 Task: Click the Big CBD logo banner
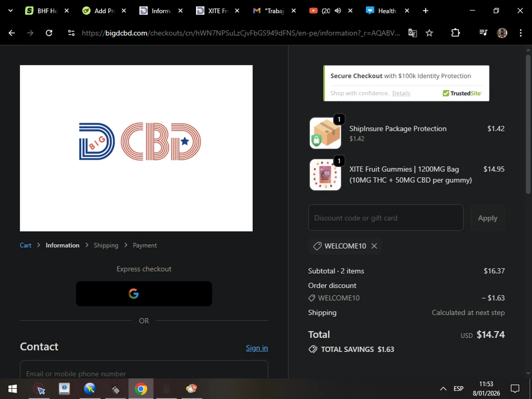[136, 148]
